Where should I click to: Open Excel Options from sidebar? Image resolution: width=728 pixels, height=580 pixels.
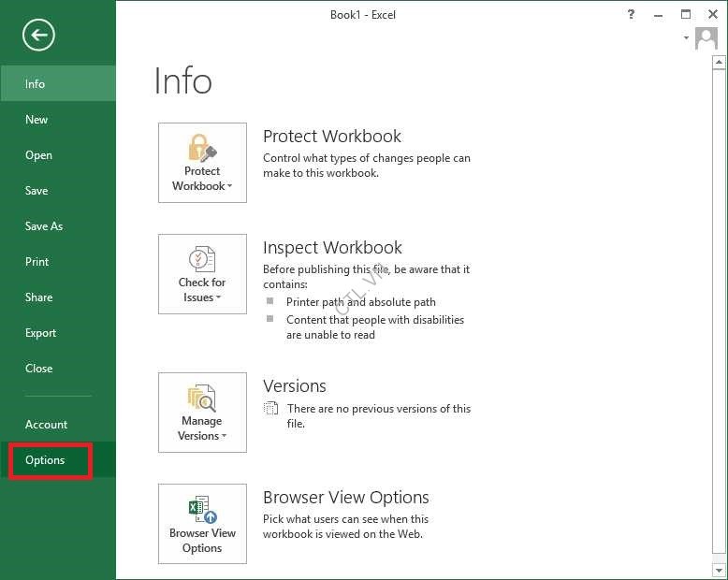click(58, 460)
